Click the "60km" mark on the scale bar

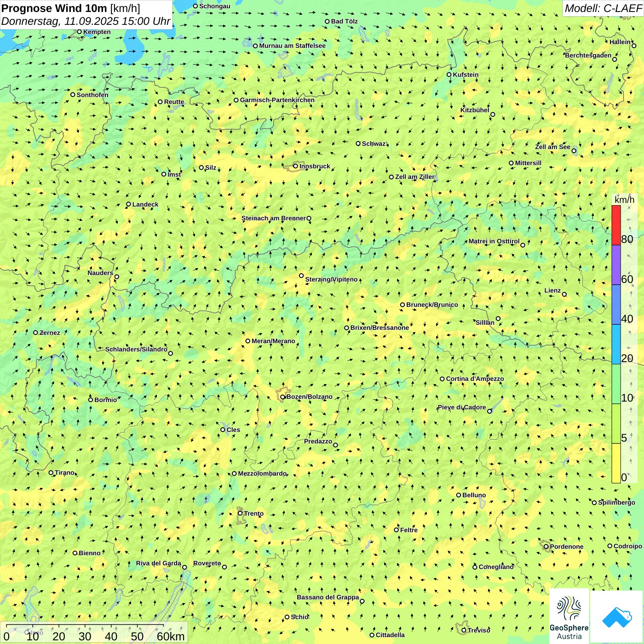(171, 636)
